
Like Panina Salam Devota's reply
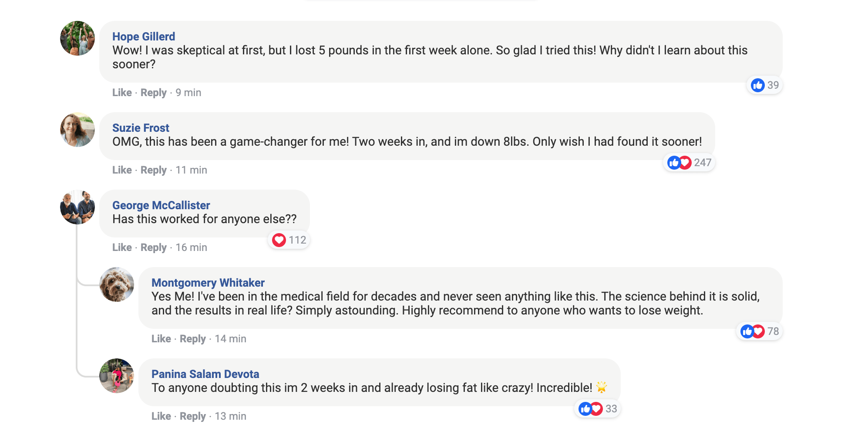pyautogui.click(x=161, y=416)
